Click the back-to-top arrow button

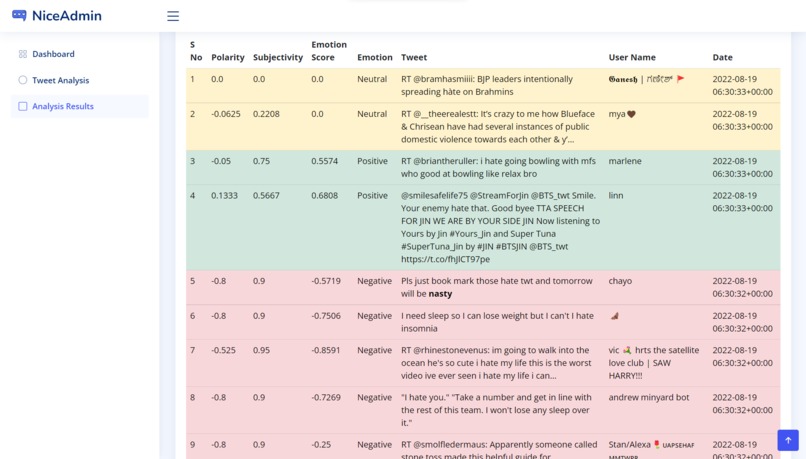787,440
